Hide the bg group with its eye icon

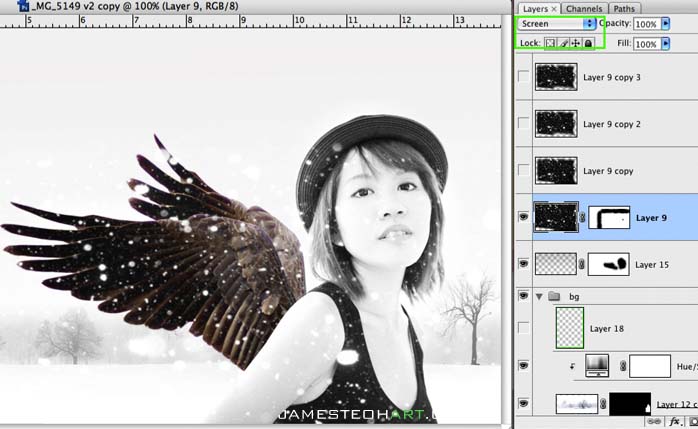(524, 295)
